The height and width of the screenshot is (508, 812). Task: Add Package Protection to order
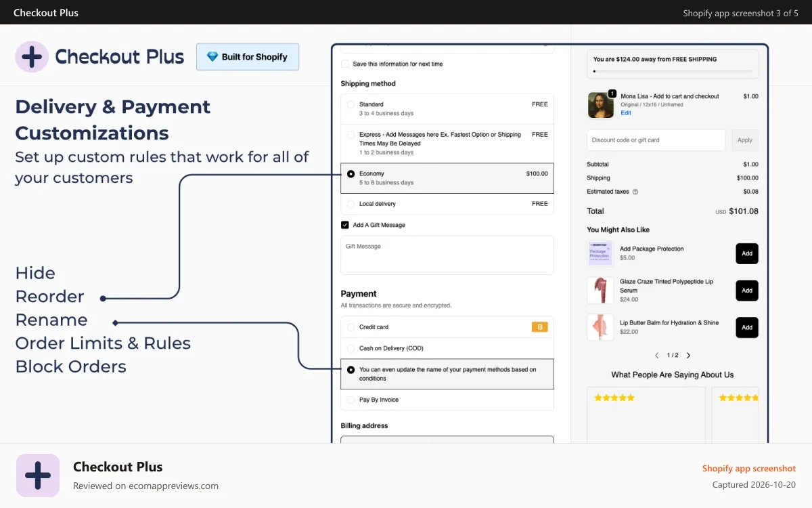tap(747, 253)
